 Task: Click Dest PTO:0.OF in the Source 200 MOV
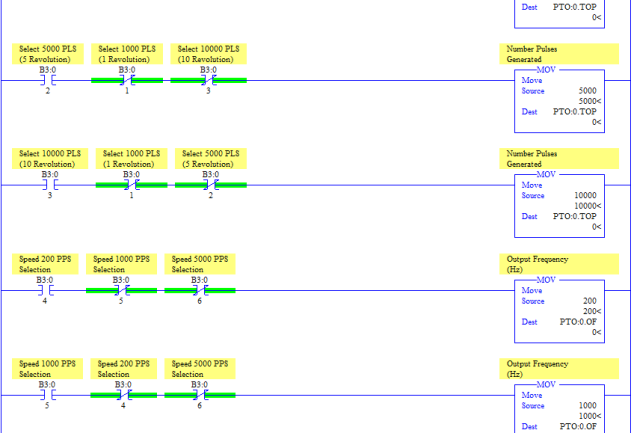(578, 322)
